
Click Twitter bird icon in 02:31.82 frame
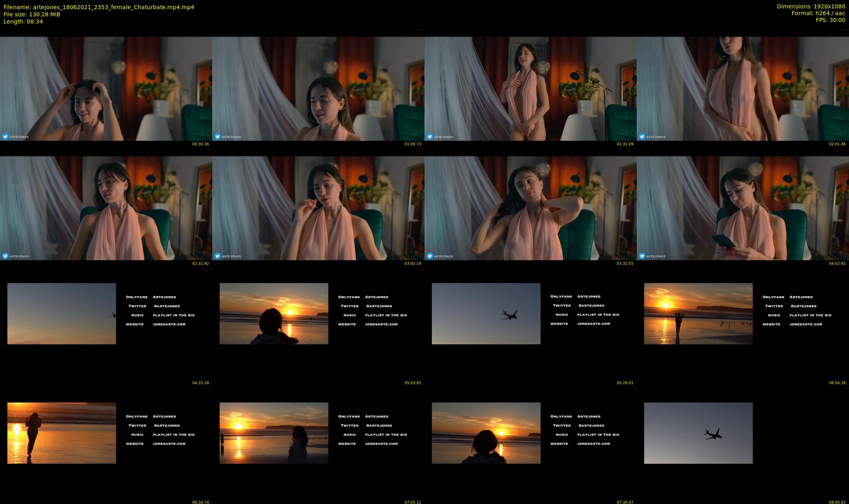[x=5, y=256]
